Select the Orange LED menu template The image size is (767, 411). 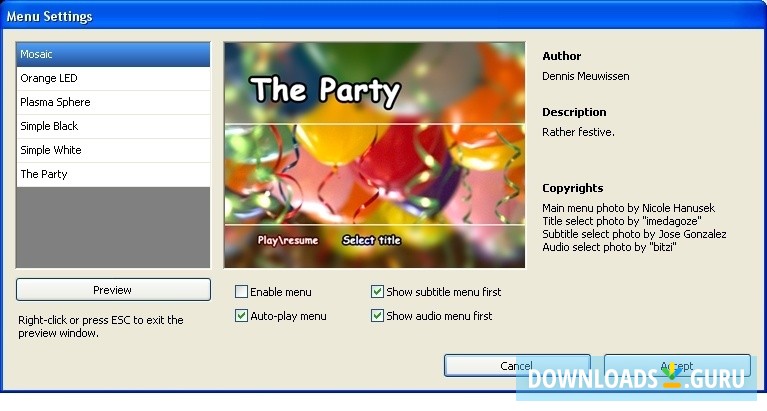point(113,78)
